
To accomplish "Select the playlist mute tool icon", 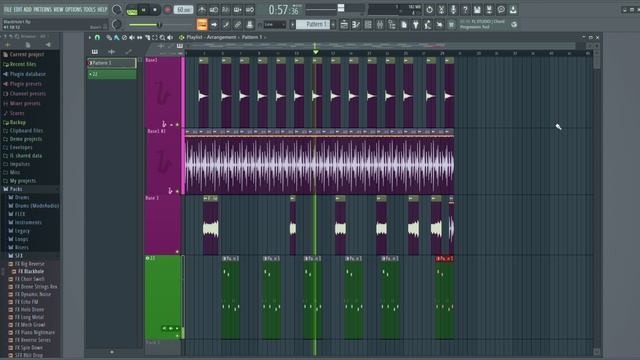I will (x=131, y=37).
